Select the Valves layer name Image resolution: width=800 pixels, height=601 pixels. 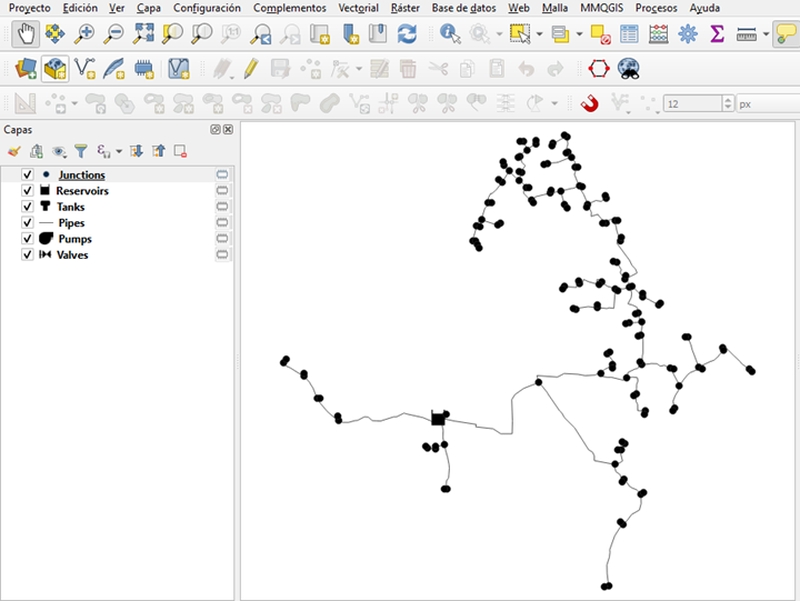(72, 255)
